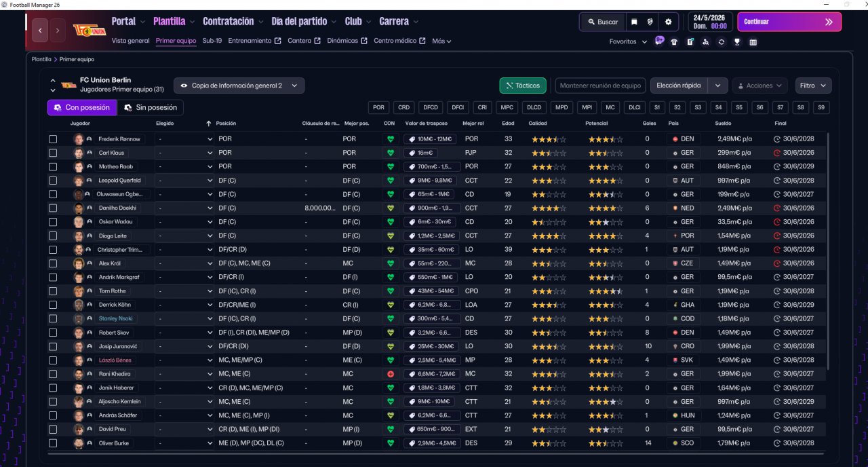Check the box next to Oliver Burke

(x=53, y=443)
